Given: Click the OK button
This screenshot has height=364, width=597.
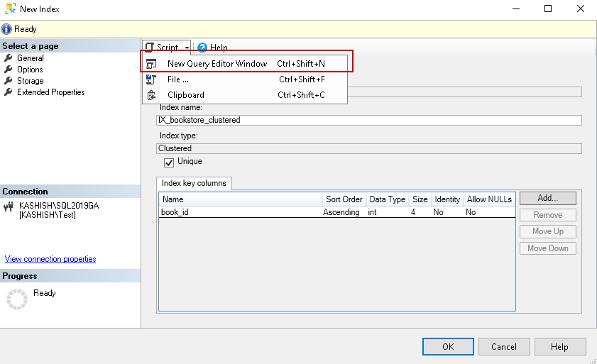Looking at the screenshot, I should click(x=448, y=347).
